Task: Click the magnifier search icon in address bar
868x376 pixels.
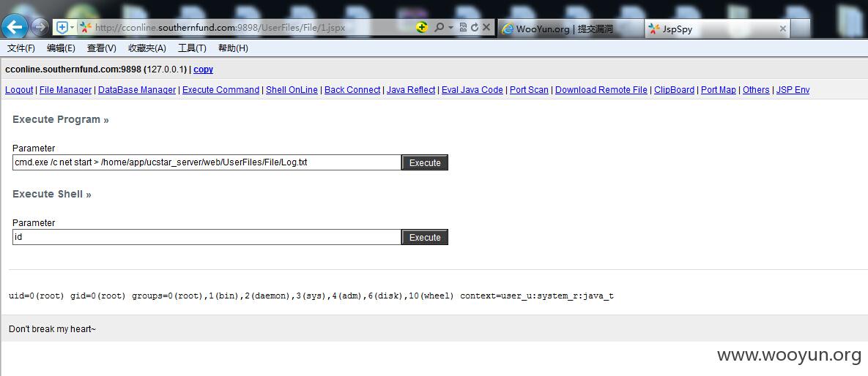Action: coord(439,27)
